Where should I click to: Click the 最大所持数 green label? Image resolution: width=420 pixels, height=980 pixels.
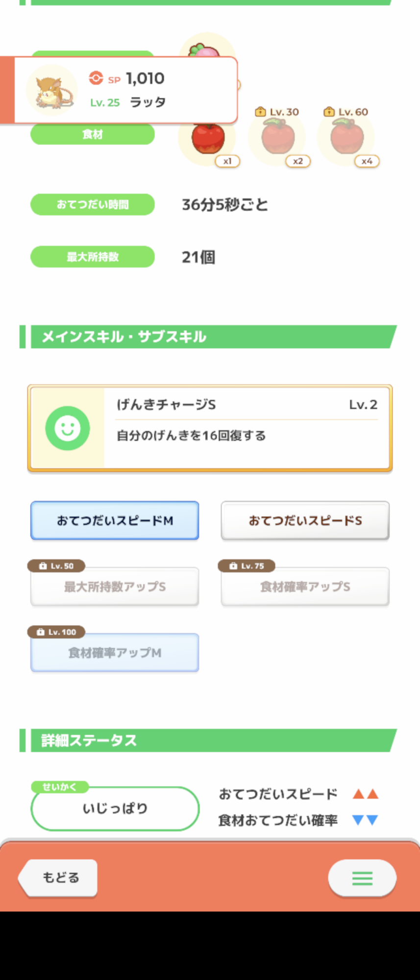pyautogui.click(x=93, y=257)
